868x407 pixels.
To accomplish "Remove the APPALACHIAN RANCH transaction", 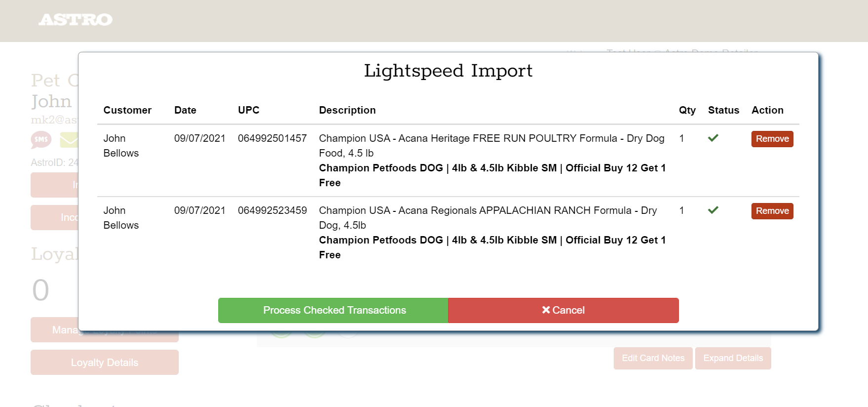I will [x=772, y=211].
